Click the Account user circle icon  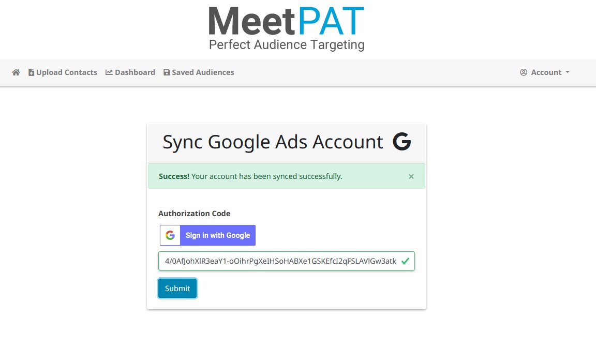click(524, 72)
